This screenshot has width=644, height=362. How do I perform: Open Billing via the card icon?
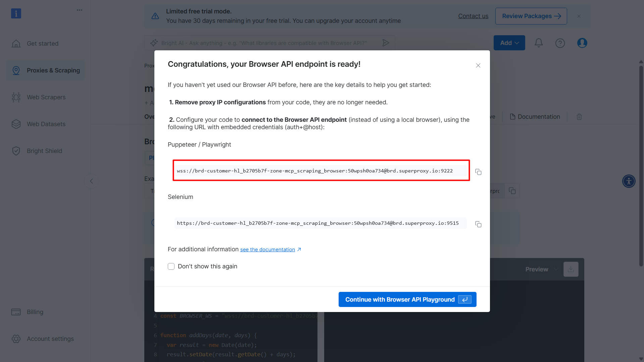pos(16,312)
